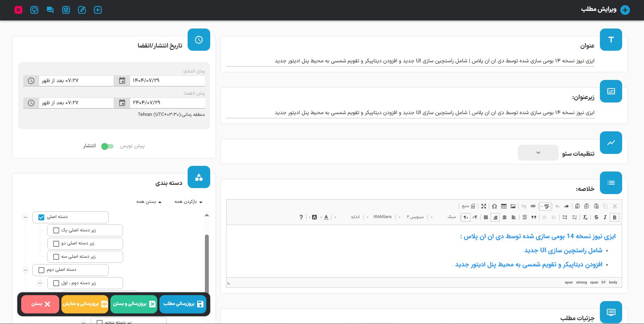This screenshot has height=324, width=644.
Task: Collapse the 'دسته اصلی' tree node
Action: pyautogui.click(x=25, y=217)
